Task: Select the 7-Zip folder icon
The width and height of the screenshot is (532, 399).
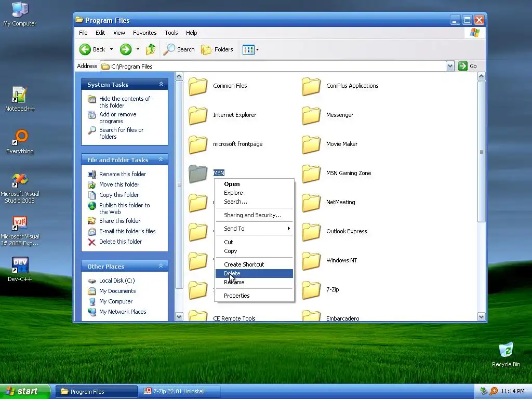Action: point(311,290)
